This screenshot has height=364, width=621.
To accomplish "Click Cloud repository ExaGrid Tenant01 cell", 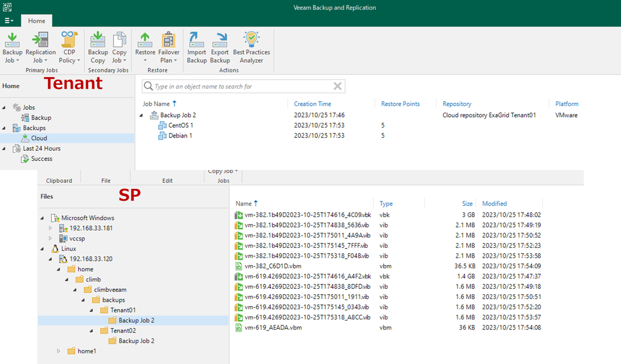I will tap(489, 115).
